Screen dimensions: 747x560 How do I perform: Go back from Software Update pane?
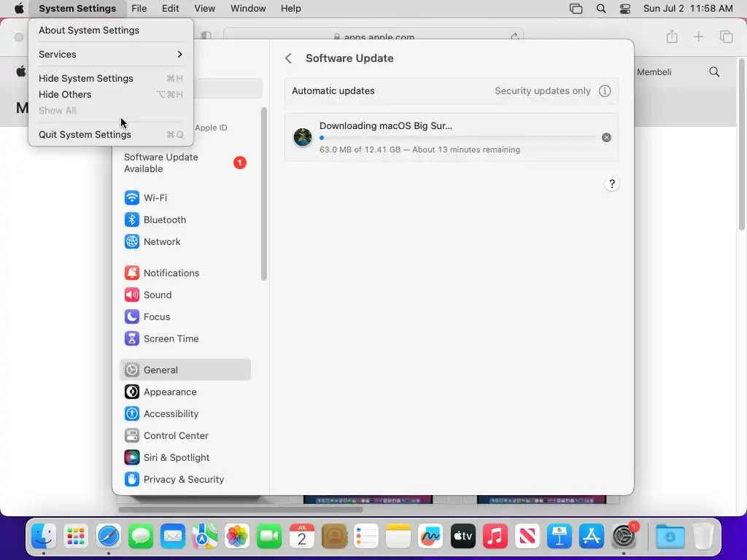tap(288, 58)
